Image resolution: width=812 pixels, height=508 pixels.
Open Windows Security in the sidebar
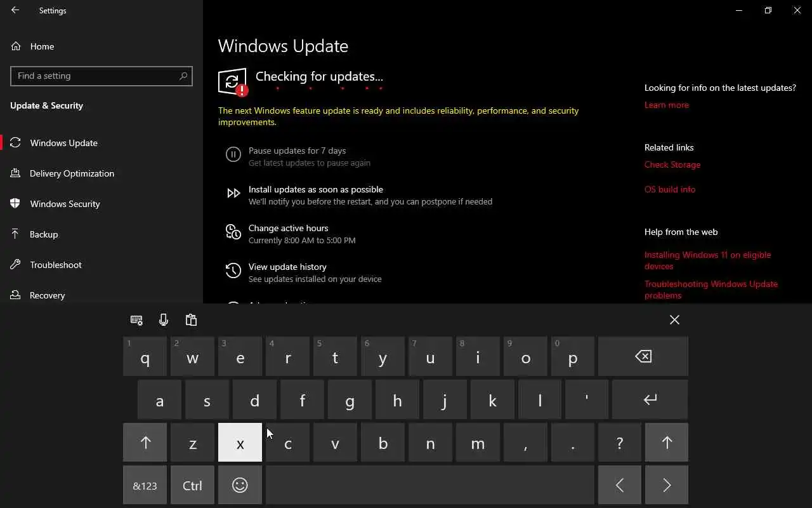click(101, 204)
